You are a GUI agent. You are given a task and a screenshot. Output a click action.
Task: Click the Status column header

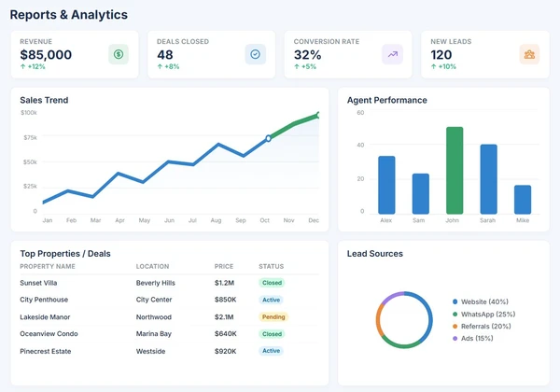pyautogui.click(x=271, y=266)
